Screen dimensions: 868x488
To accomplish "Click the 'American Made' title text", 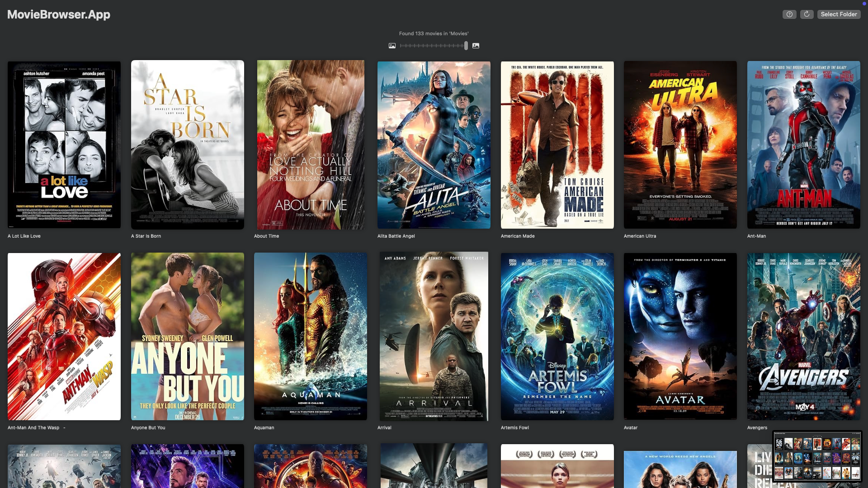I will coord(518,236).
